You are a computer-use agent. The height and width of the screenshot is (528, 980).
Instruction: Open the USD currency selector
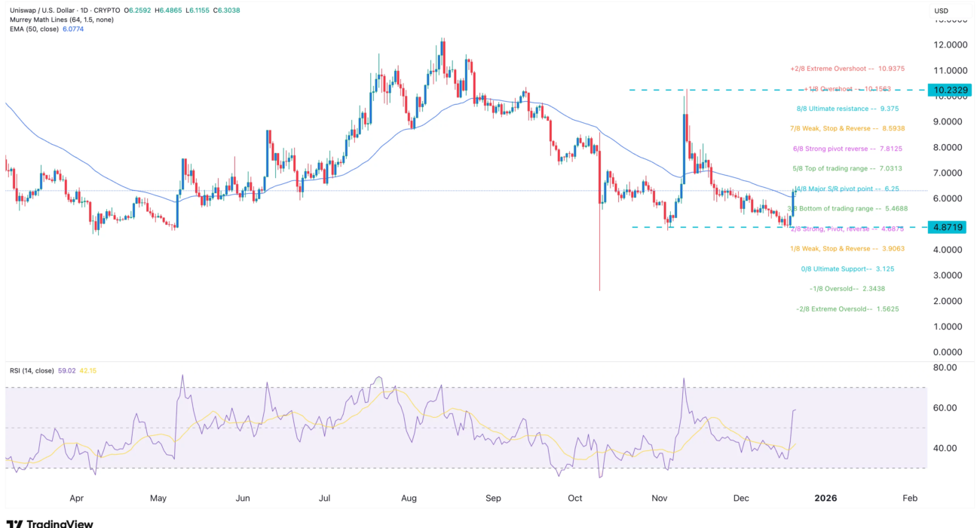click(941, 11)
